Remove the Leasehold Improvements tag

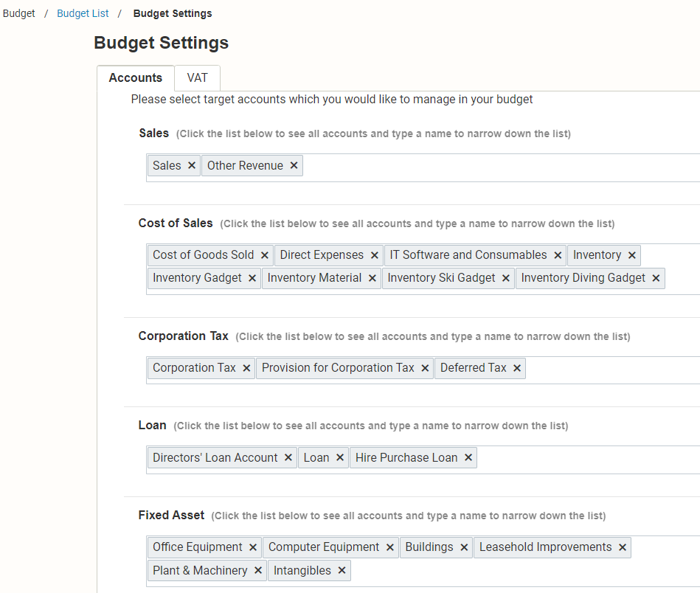623,547
